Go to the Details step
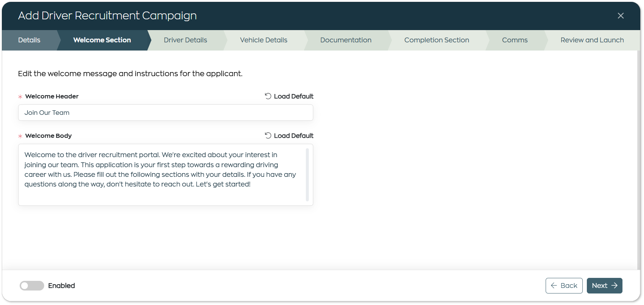Viewport: 644px width, 305px height. 29,40
